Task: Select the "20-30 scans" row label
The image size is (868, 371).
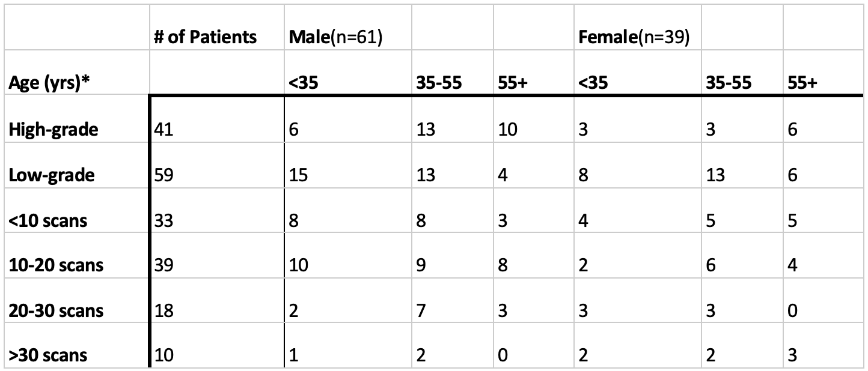Action: (x=56, y=310)
